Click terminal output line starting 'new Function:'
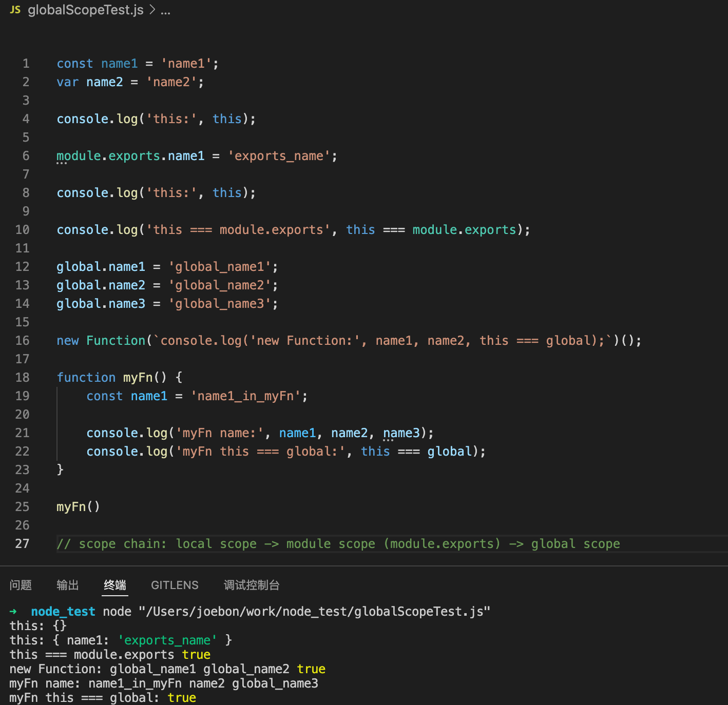The image size is (728, 705). [167, 669]
